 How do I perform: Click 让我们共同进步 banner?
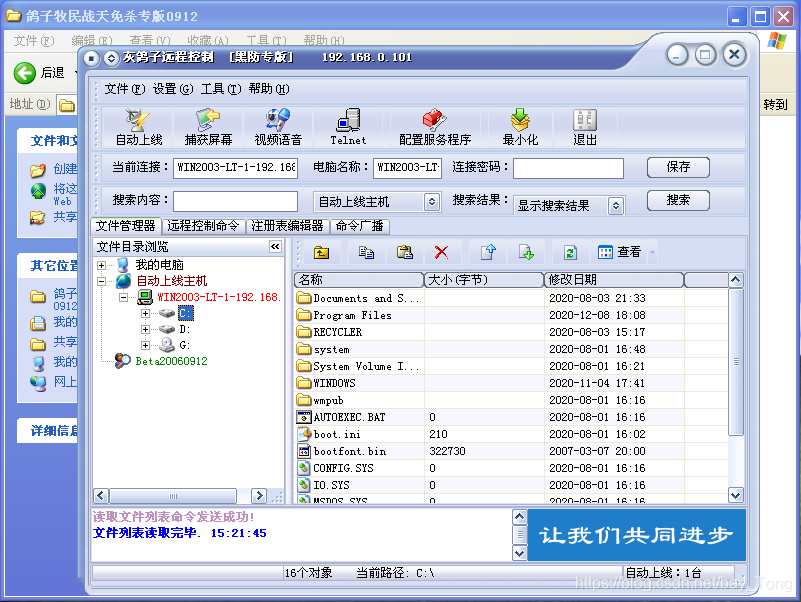click(x=637, y=535)
